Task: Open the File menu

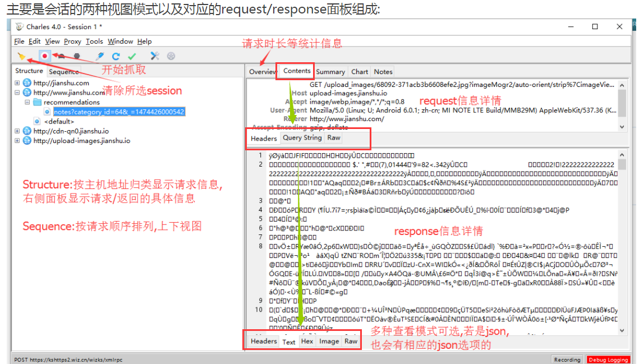Action: (19, 41)
